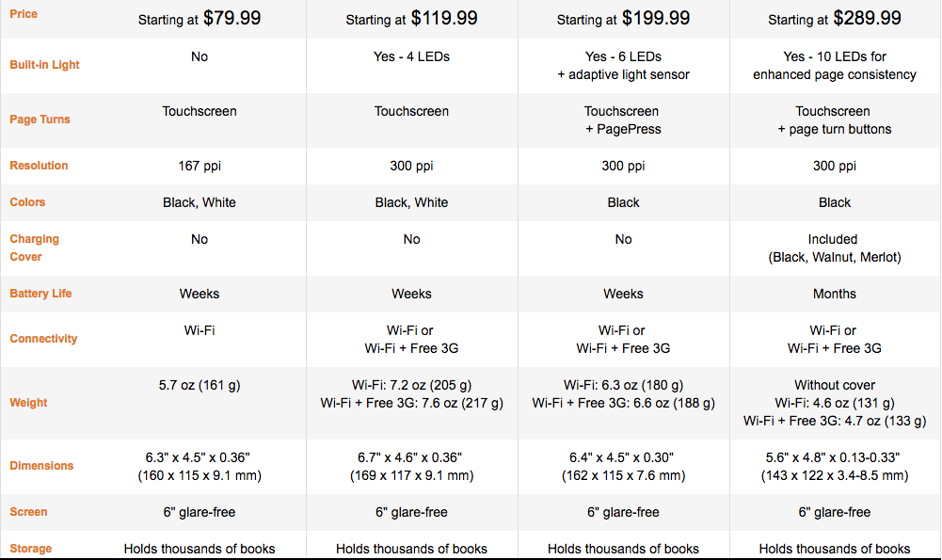Select the Colors row label

click(x=27, y=202)
